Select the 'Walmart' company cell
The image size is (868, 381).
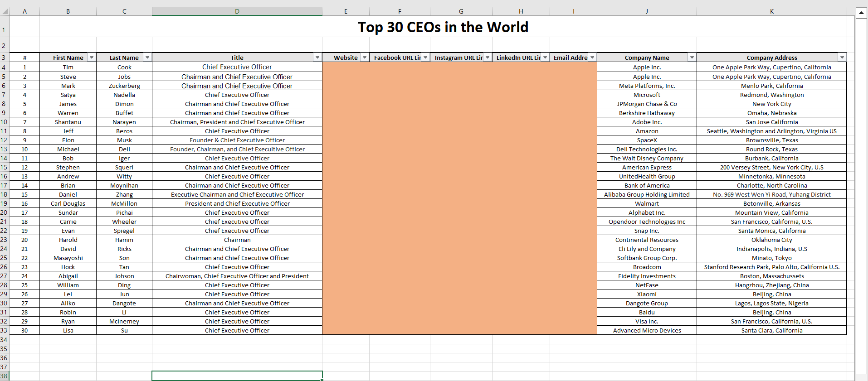[647, 203]
